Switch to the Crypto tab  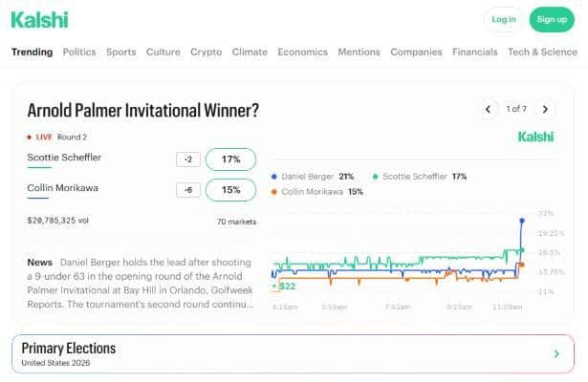(206, 53)
